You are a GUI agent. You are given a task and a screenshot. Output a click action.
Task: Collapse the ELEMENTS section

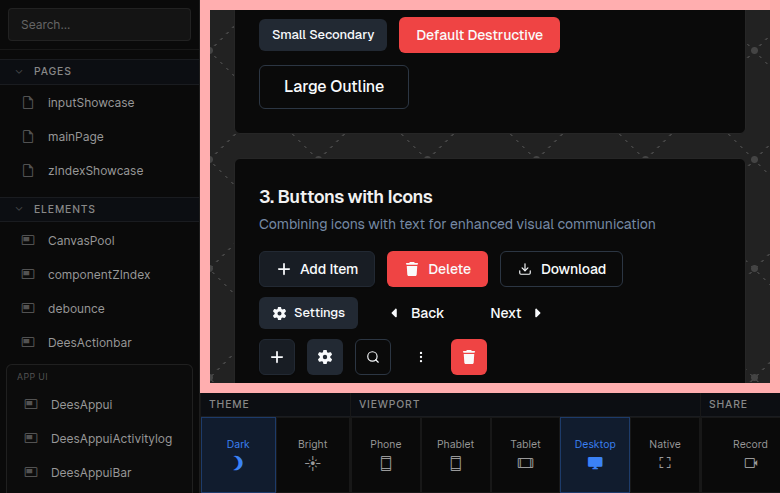(x=19, y=209)
